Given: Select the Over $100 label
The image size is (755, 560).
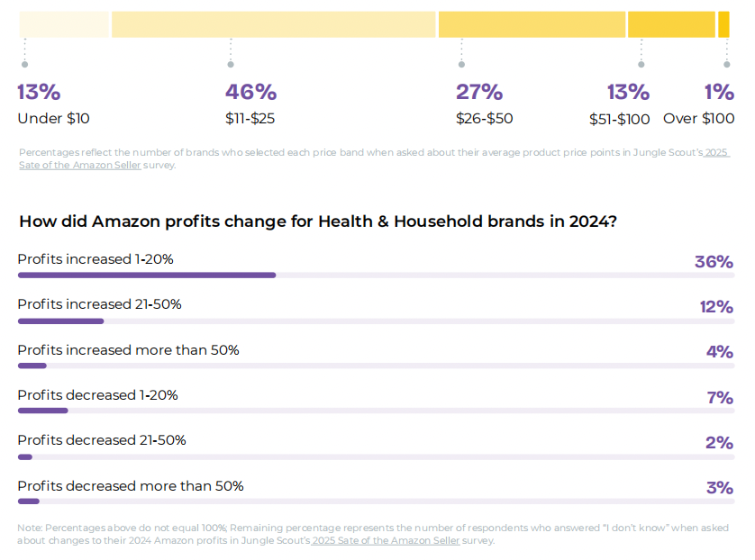Looking at the screenshot, I should [x=698, y=119].
